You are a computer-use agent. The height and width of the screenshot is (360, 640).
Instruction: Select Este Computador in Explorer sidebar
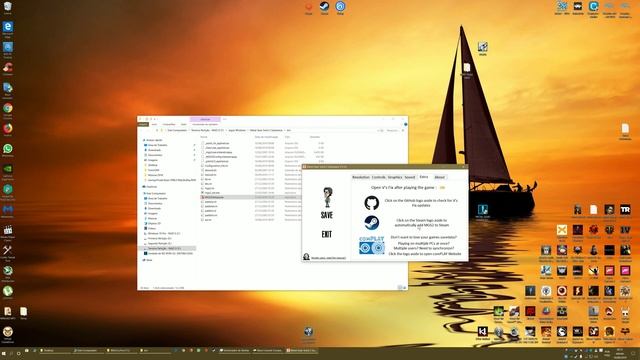pos(156,193)
